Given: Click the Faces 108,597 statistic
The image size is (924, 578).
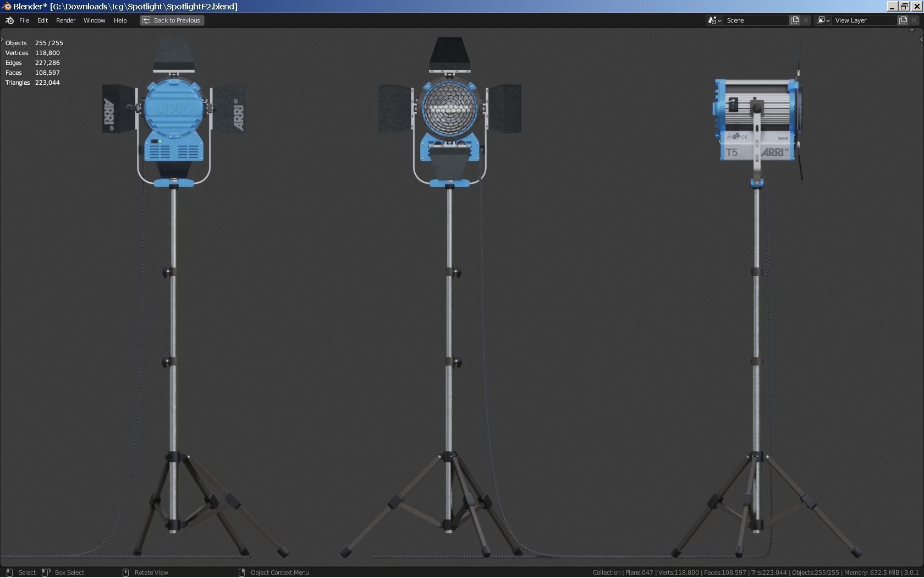Looking at the screenshot, I should pos(32,73).
